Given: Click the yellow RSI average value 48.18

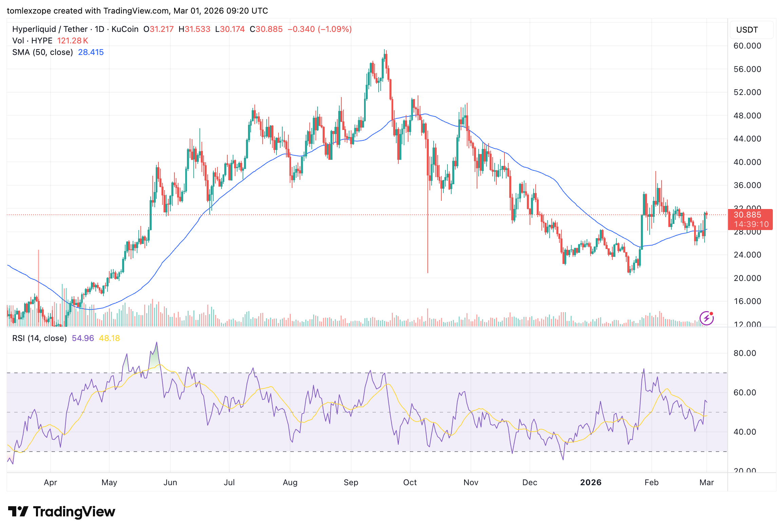Looking at the screenshot, I should pos(109,338).
